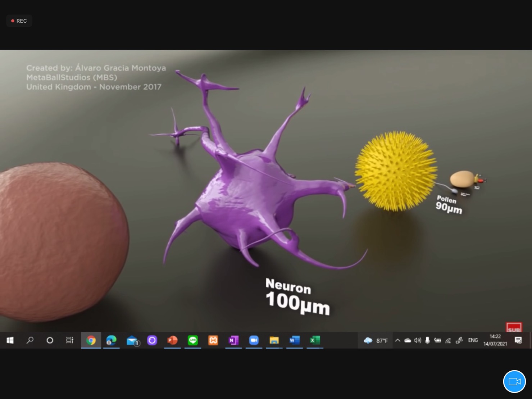Viewport: 532px width, 399px height.
Task: Open the volume speaker tray icon
Action: coord(417,340)
